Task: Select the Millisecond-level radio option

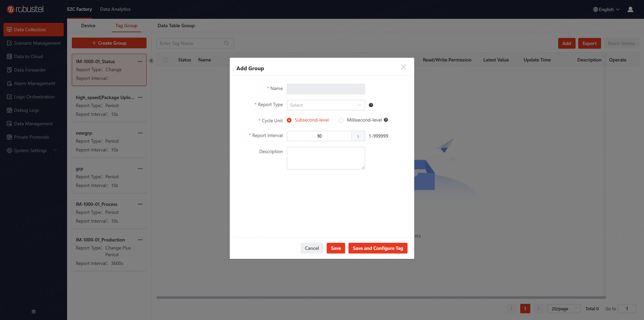Action: click(x=341, y=120)
